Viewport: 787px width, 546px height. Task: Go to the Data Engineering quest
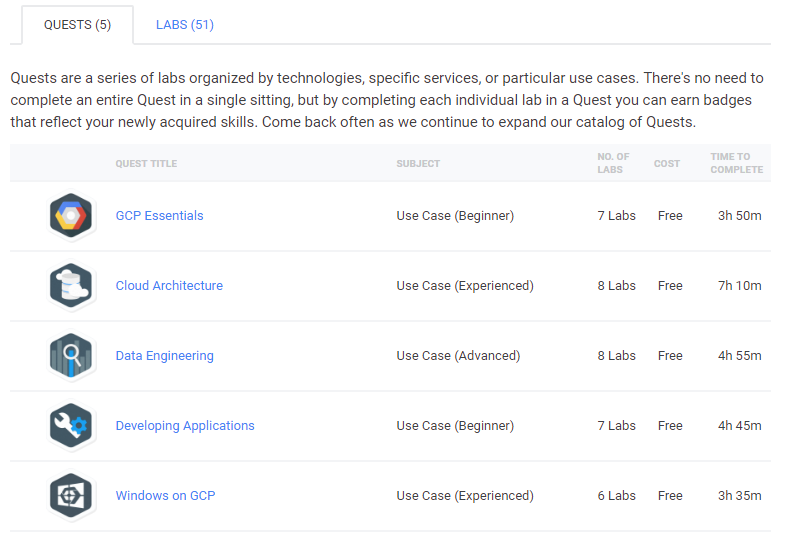tap(164, 356)
